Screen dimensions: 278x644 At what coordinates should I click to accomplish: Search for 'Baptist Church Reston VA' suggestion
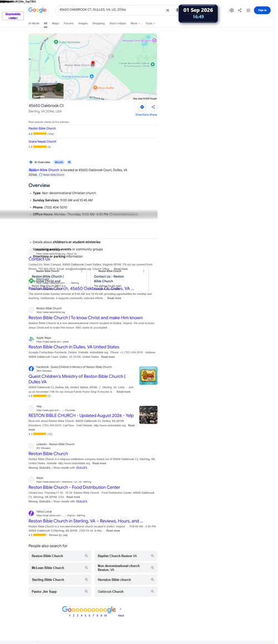coord(126,555)
